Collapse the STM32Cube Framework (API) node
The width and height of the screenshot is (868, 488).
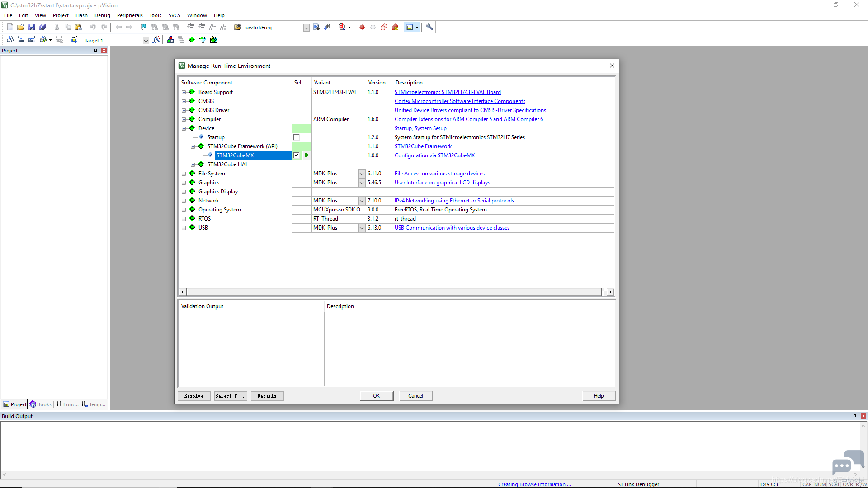coord(193,146)
